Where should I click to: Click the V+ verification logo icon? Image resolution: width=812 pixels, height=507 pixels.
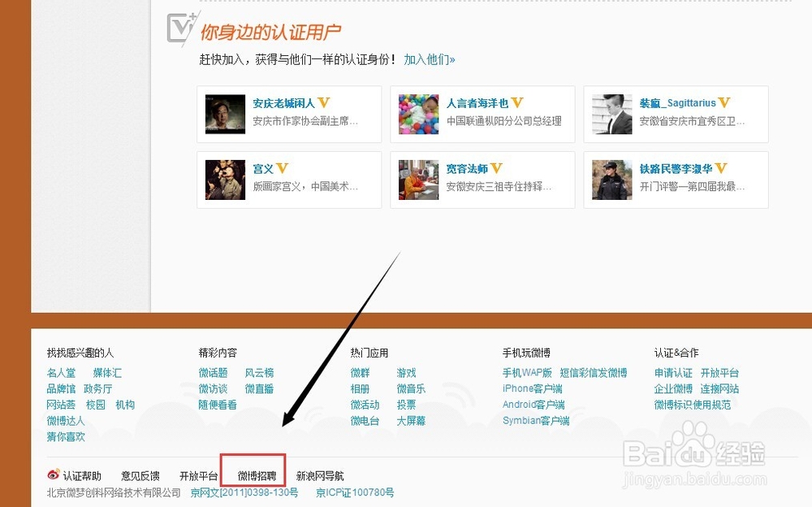coord(182,28)
